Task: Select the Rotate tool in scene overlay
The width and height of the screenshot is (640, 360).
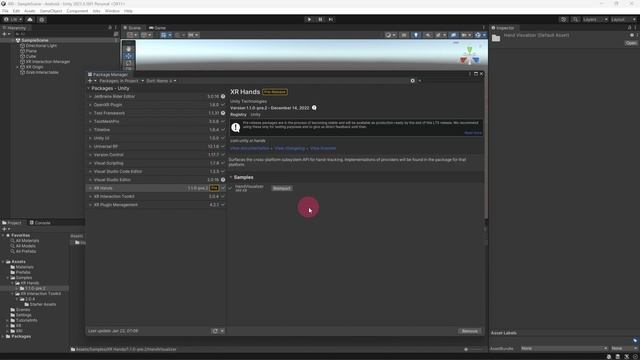Action: click(x=129, y=63)
